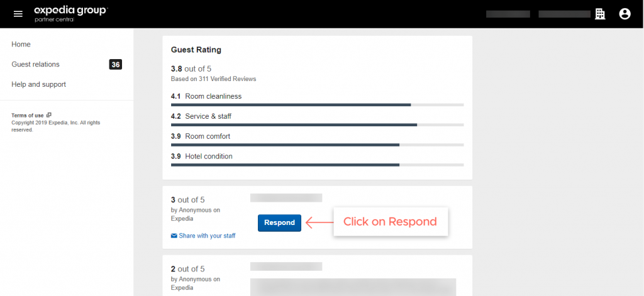
Task: Go to Home in the sidebar
Action: [21, 44]
